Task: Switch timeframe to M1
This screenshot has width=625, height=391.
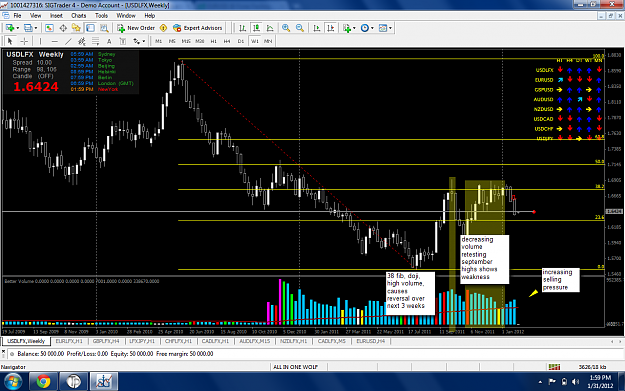Action: (x=158, y=41)
